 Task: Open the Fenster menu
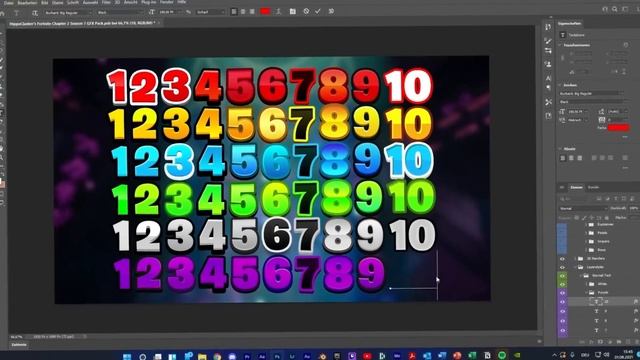pyautogui.click(x=167, y=2)
